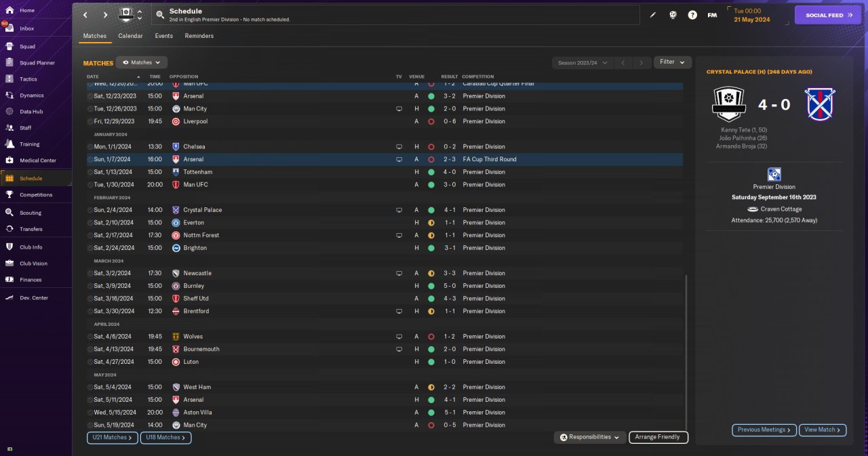Viewport: 868px width, 456px height.
Task: Open the Finances sidebar icon
Action: pos(9,280)
